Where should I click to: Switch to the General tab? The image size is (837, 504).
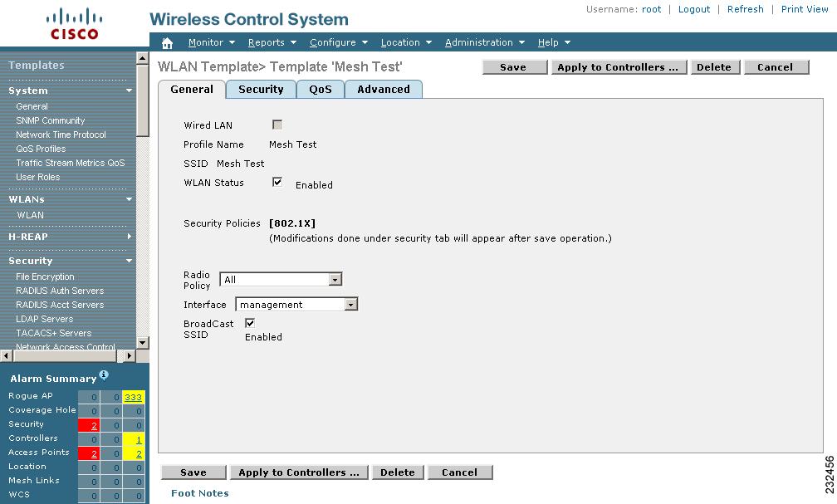tap(192, 90)
